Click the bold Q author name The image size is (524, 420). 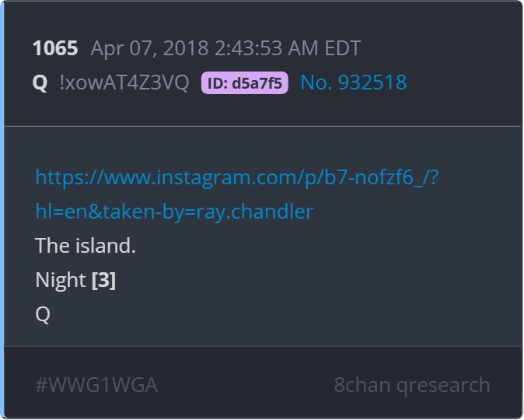[40, 82]
